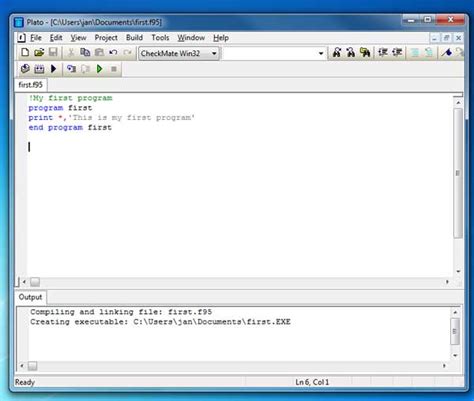Click the black Execute arrow icon
This screenshot has height=401, width=474.
[x=53, y=69]
